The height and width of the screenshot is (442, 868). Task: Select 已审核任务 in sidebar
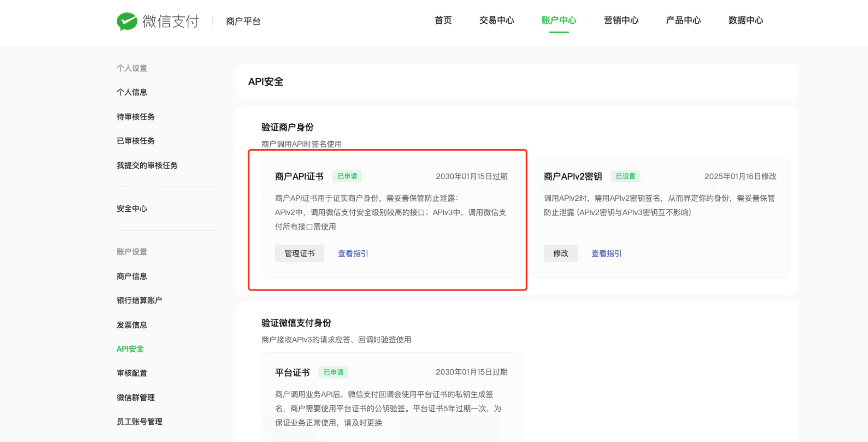pos(135,141)
